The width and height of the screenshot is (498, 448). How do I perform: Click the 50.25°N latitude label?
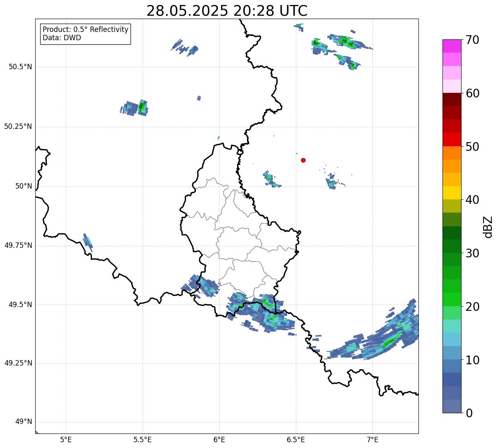18,126
